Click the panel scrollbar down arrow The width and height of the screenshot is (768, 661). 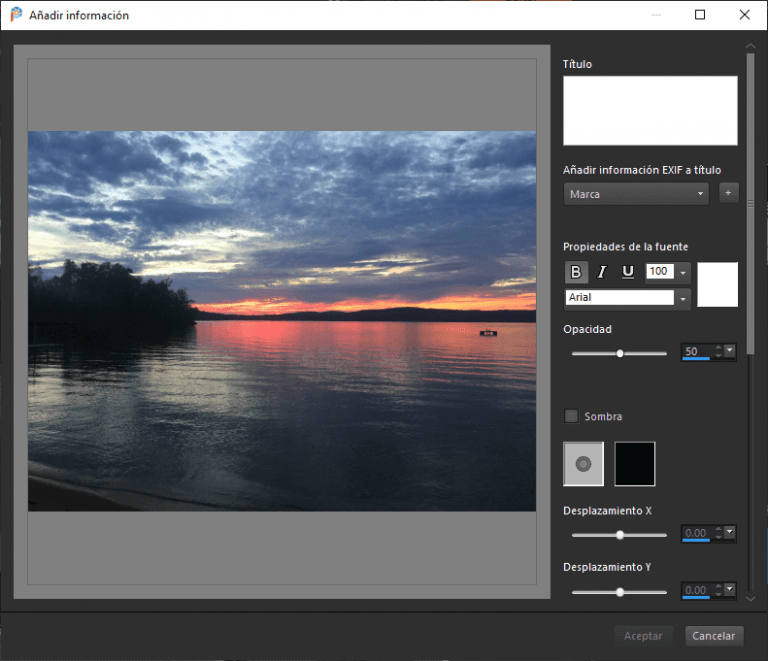click(750, 599)
